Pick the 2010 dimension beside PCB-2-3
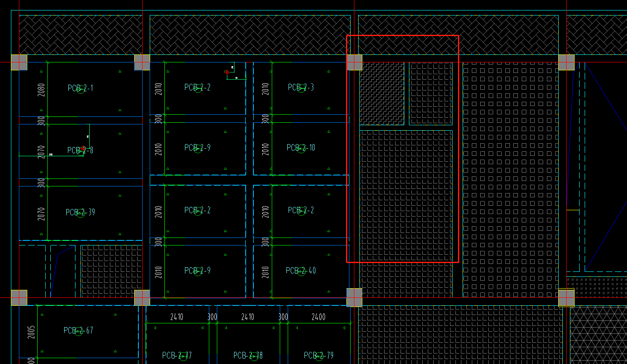This screenshot has height=364, width=627. [265, 89]
